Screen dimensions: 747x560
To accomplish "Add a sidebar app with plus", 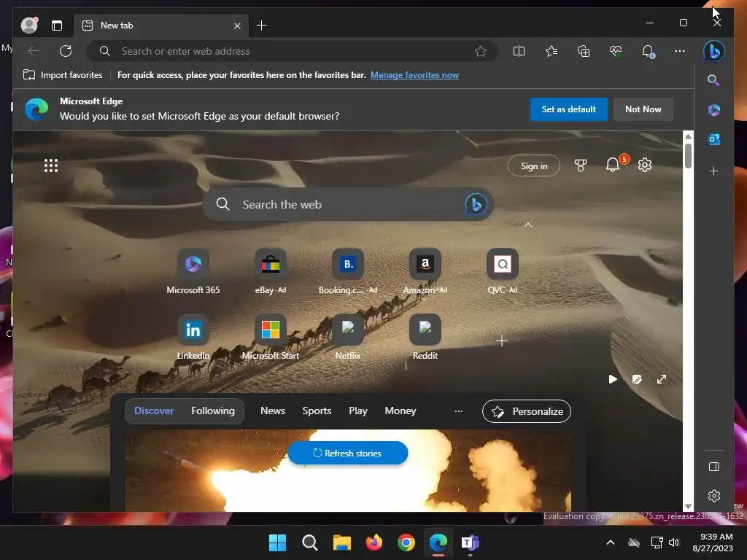I will 713,171.
